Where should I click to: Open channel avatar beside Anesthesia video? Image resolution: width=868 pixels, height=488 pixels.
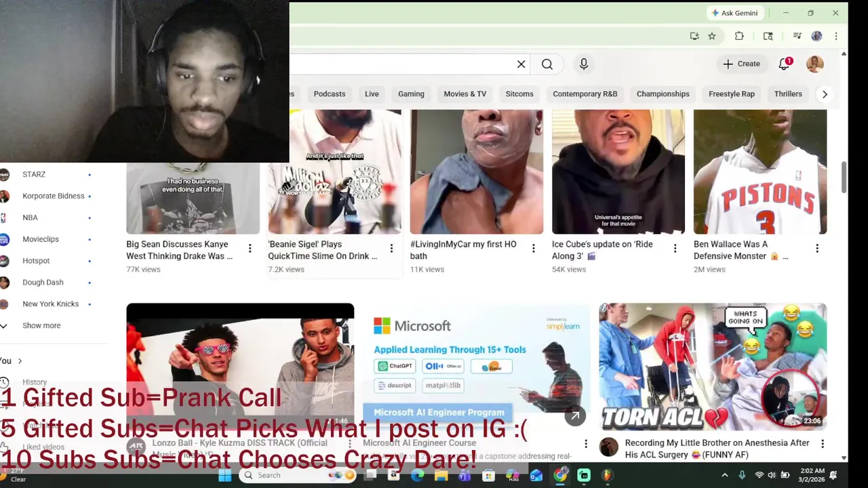(x=609, y=447)
